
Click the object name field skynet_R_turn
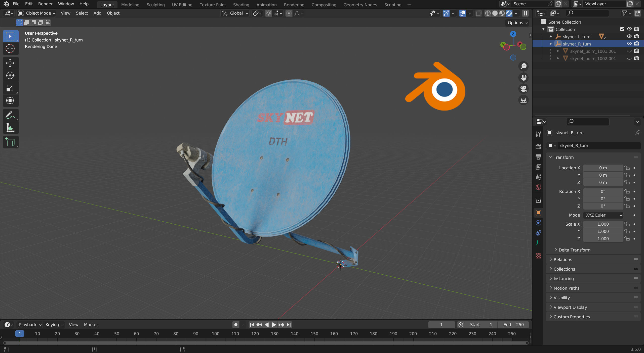tap(599, 146)
